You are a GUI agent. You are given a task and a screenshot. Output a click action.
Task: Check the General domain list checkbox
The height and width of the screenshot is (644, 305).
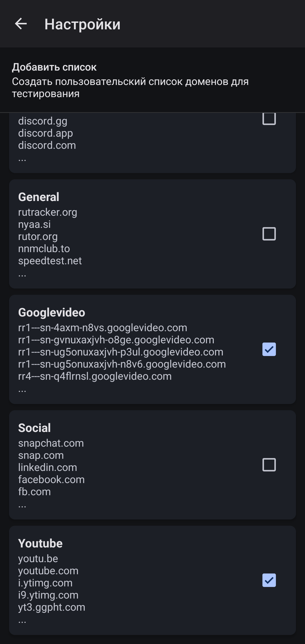269,234
